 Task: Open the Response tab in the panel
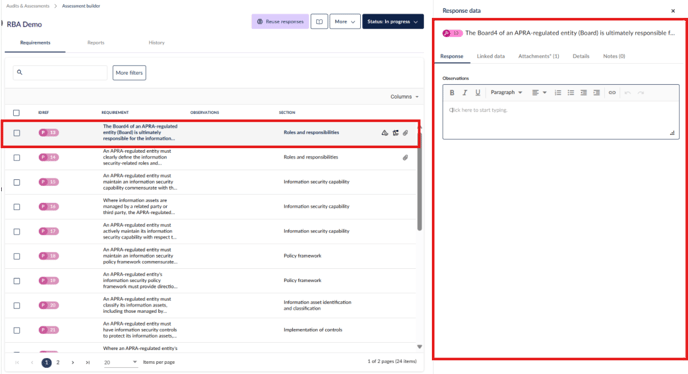452,56
